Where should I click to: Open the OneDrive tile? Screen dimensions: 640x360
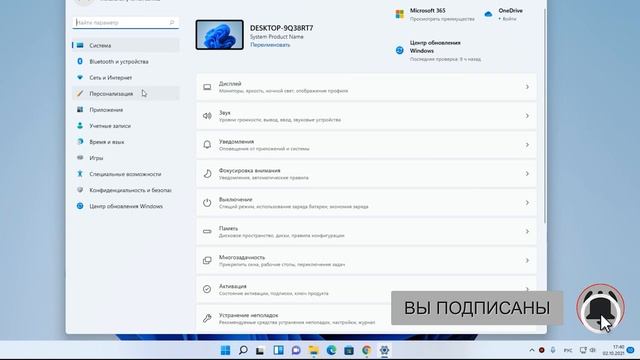(504, 14)
